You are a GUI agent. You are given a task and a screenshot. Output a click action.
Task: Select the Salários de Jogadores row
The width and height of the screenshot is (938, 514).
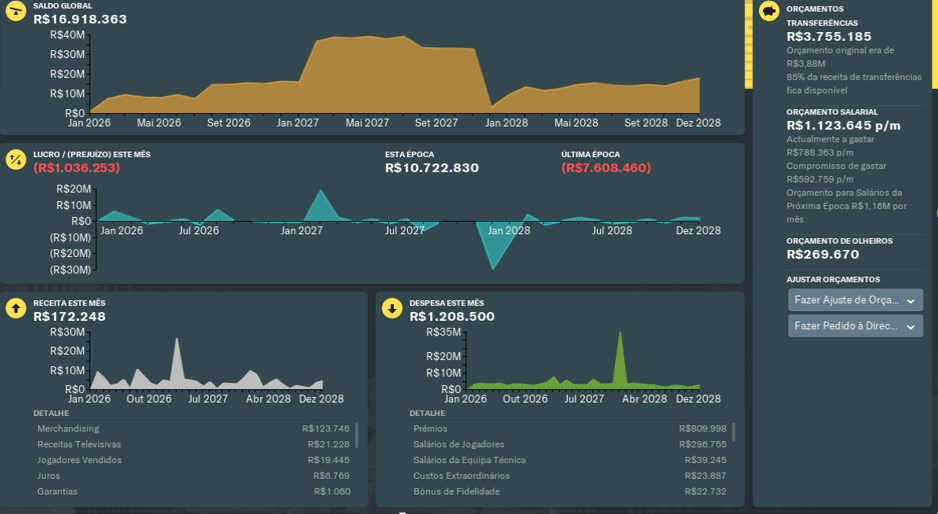(570, 444)
